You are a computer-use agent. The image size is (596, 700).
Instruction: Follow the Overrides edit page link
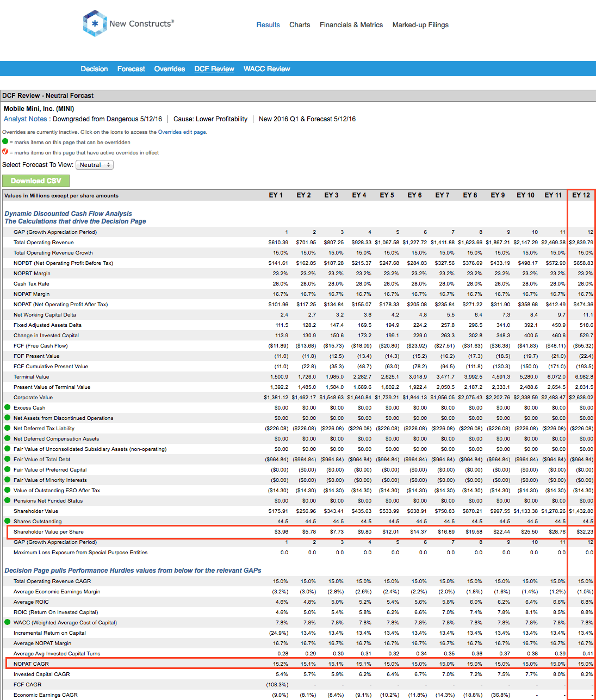[x=182, y=132]
